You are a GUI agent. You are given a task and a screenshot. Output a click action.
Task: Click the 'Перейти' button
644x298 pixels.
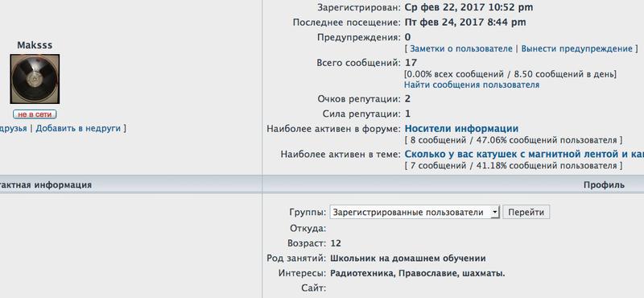pyautogui.click(x=526, y=212)
